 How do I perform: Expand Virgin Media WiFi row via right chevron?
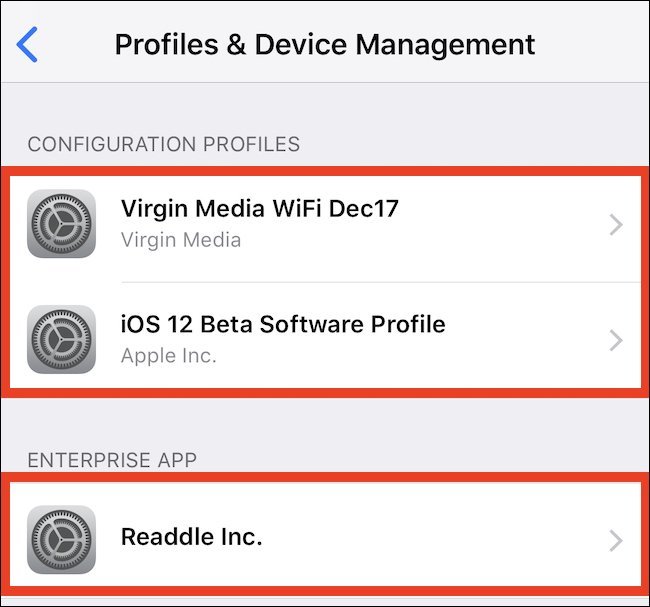click(x=615, y=225)
